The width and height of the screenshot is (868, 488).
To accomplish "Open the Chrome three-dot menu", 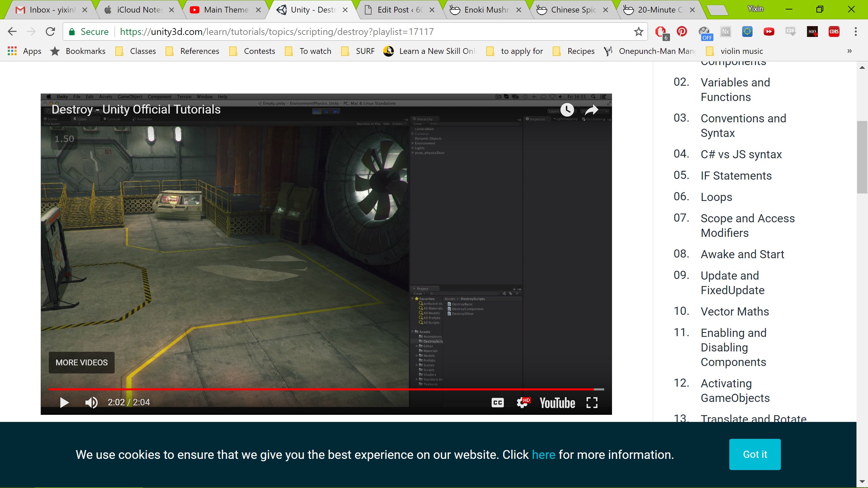I will pyautogui.click(x=855, y=32).
